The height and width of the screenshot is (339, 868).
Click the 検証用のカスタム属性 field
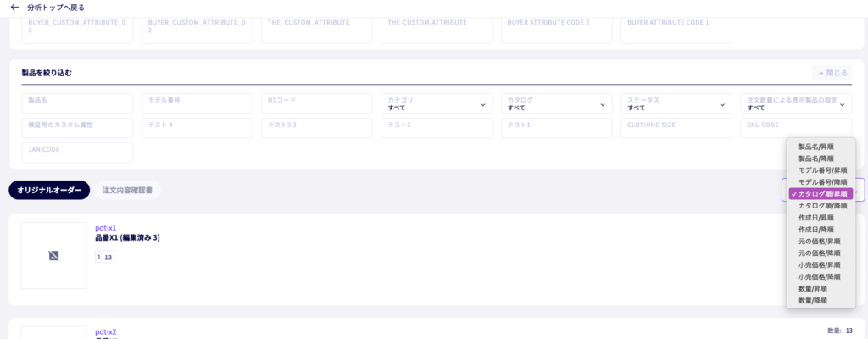click(x=77, y=128)
